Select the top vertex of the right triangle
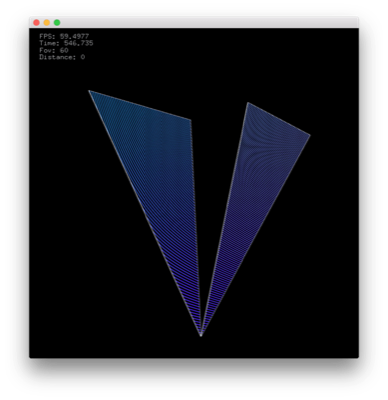The height and width of the screenshot is (400, 388). click(248, 103)
